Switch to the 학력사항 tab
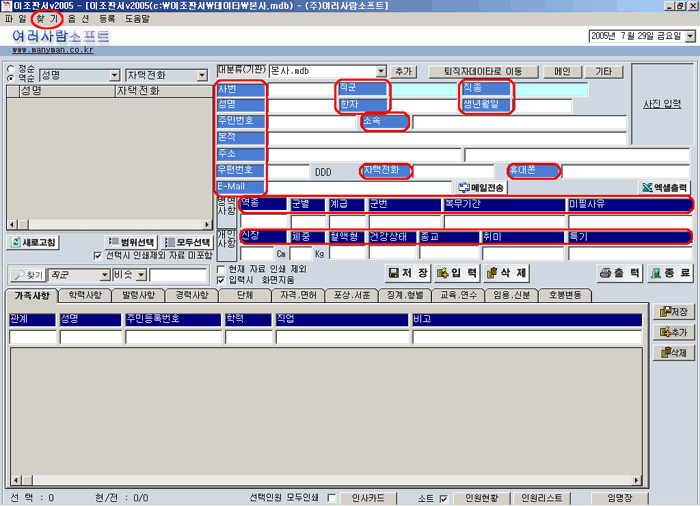 click(x=85, y=296)
